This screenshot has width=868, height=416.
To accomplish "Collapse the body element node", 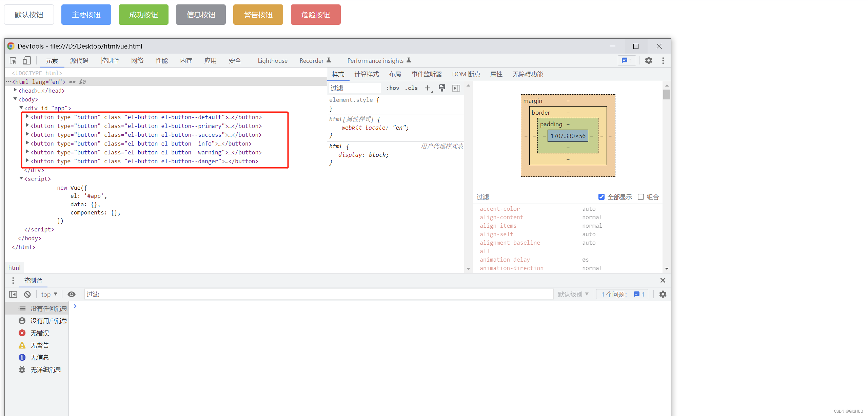I will [x=15, y=99].
